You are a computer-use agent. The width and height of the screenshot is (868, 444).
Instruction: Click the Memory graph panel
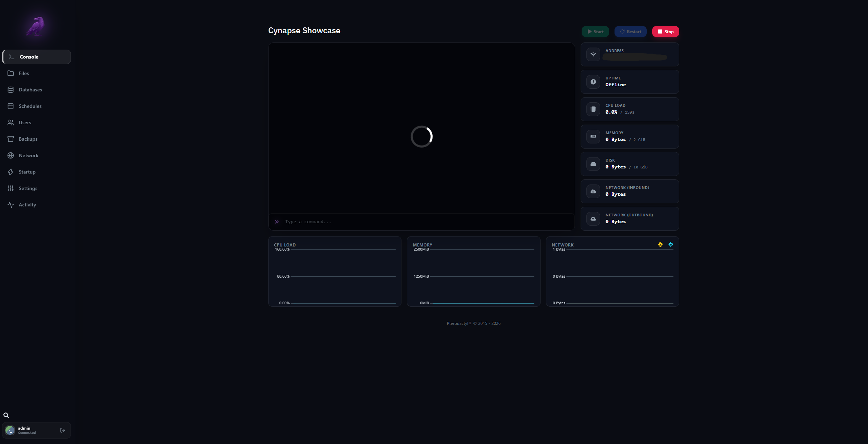tap(473, 271)
